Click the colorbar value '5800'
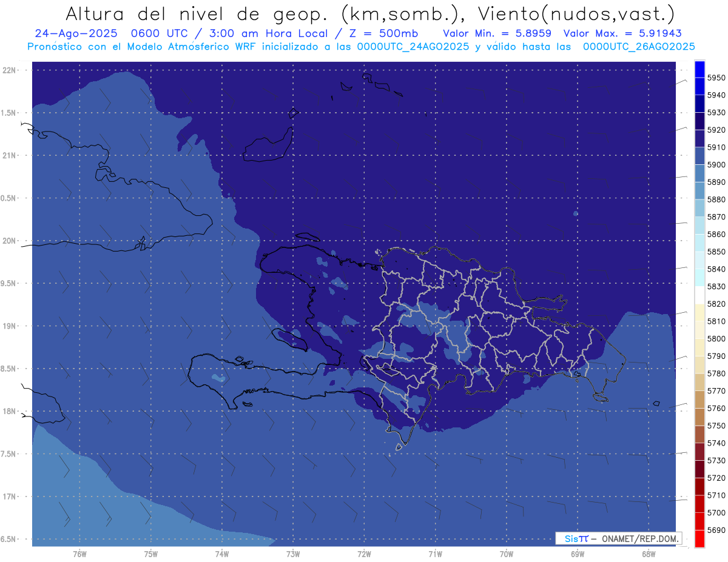This screenshot has height=562, width=728. [x=716, y=338]
